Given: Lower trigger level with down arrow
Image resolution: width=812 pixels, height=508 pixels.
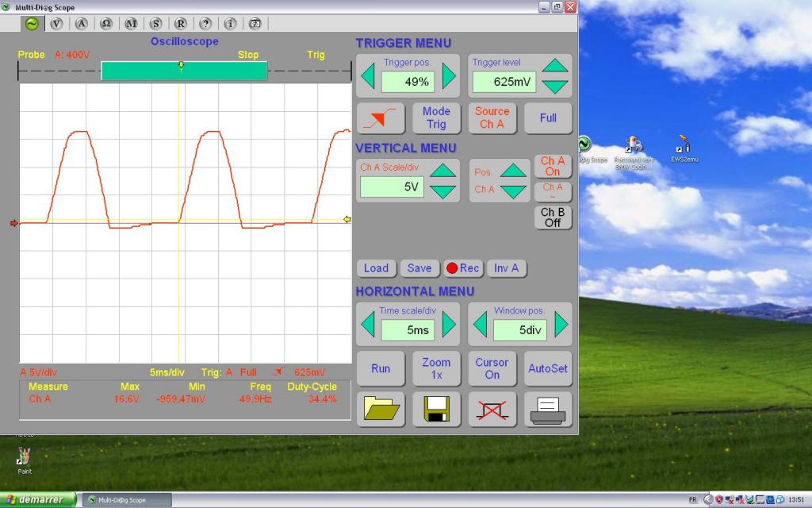Looking at the screenshot, I should click(x=555, y=87).
